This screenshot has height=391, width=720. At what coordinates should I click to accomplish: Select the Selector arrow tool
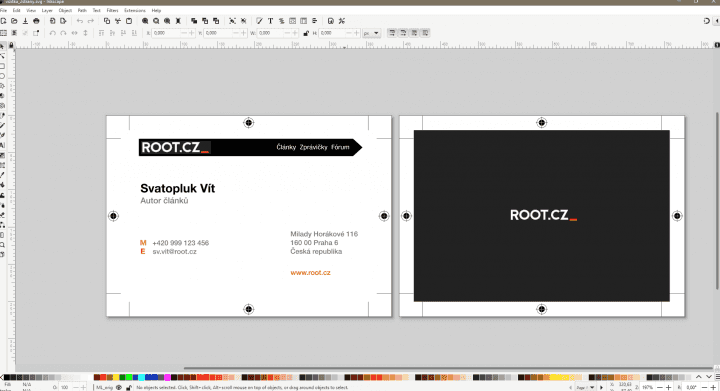click(x=2, y=46)
